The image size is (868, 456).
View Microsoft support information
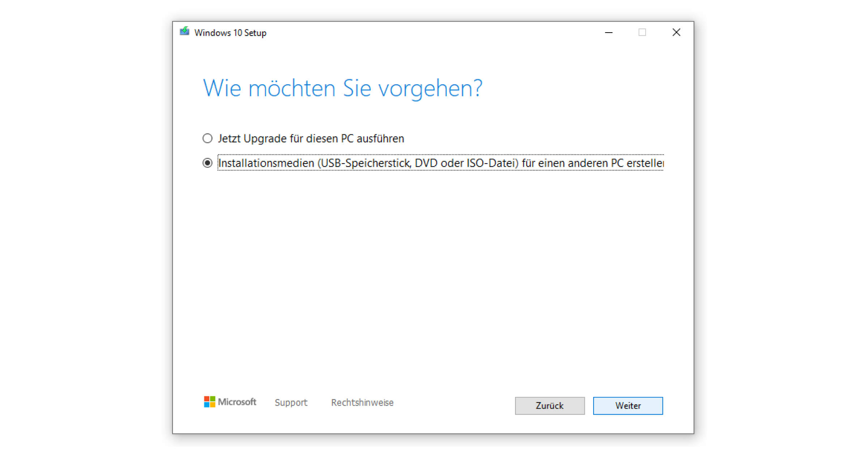tap(291, 402)
